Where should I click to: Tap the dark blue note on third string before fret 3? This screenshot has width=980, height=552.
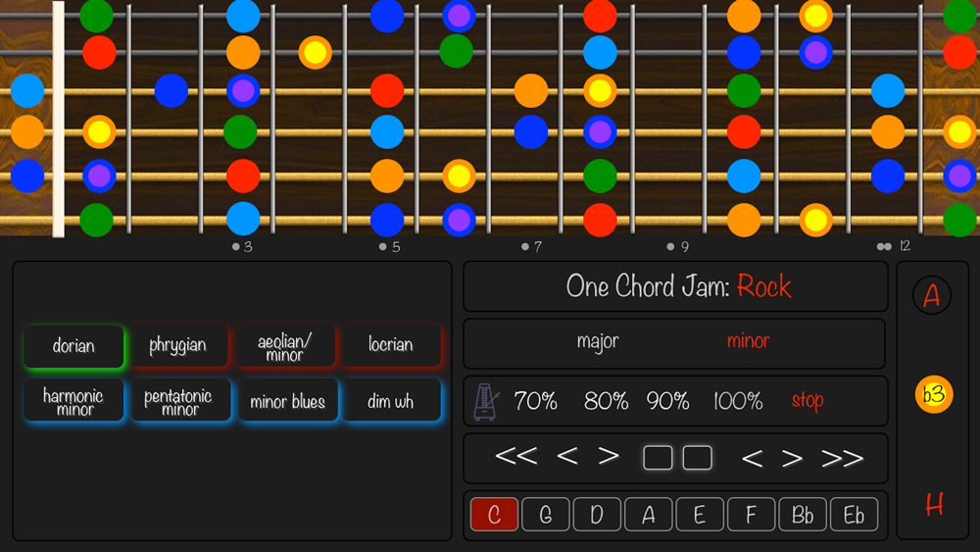click(171, 90)
